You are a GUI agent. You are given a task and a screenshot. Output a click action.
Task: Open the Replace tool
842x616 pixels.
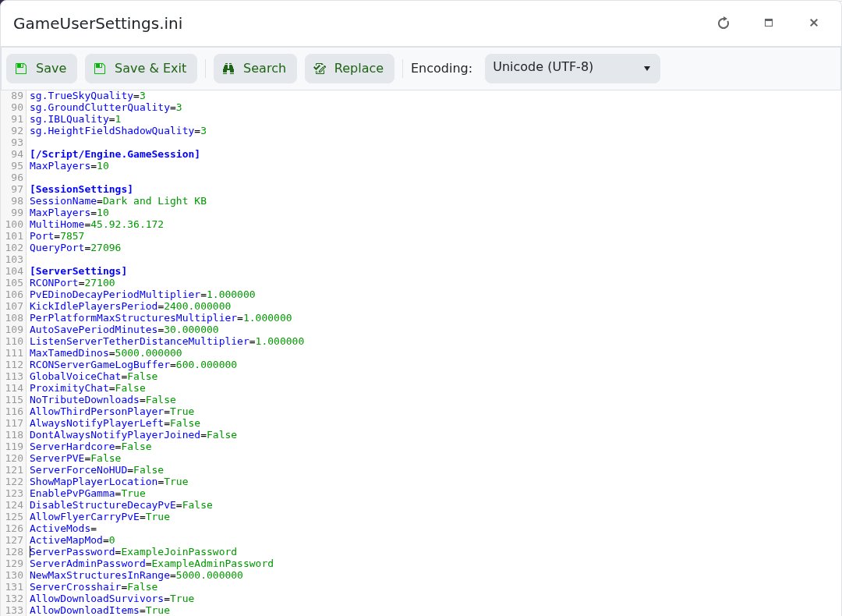(x=349, y=68)
